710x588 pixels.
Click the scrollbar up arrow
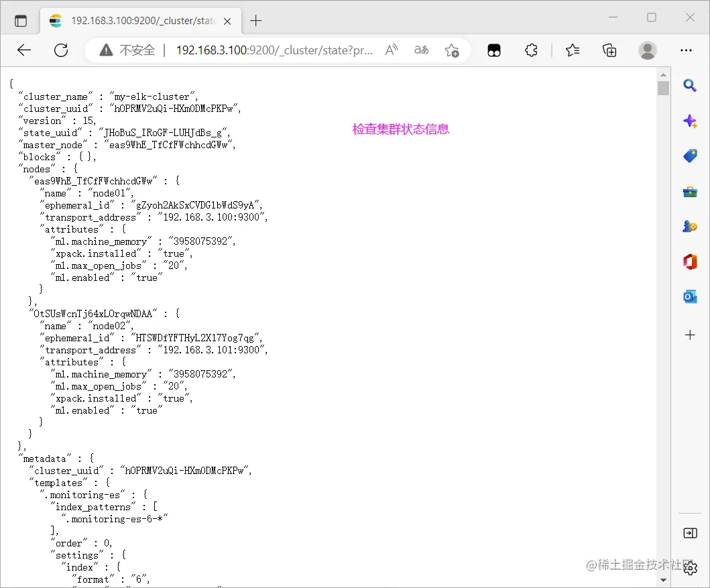coord(663,74)
